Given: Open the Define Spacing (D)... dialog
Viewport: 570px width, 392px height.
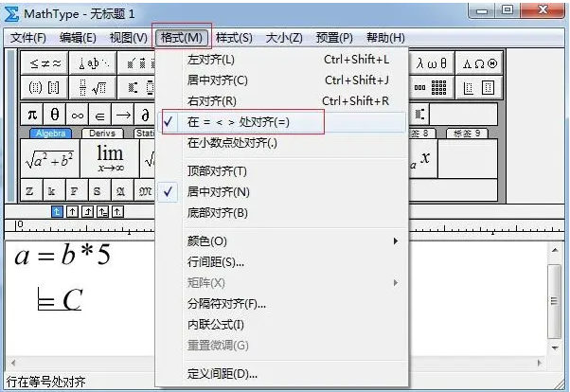Looking at the screenshot, I should click(x=223, y=374).
